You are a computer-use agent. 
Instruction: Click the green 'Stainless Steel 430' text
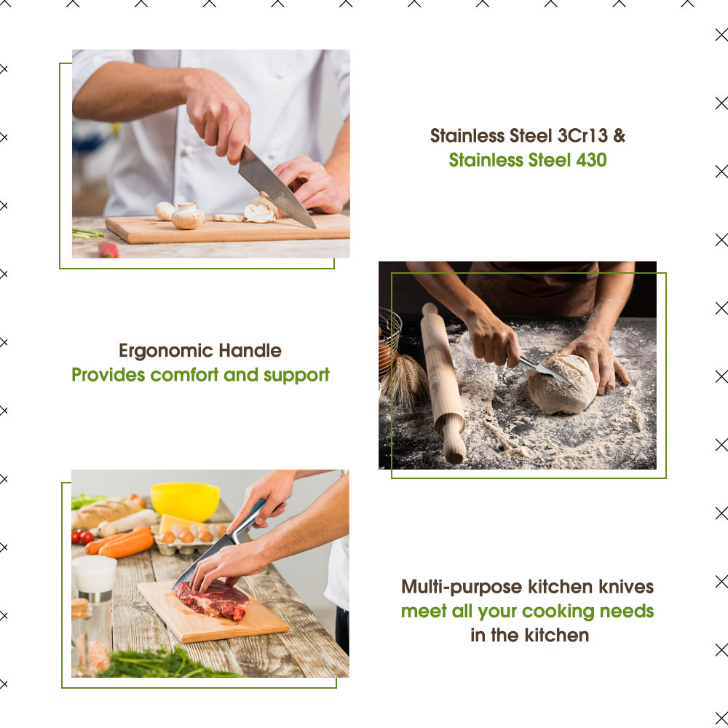point(527,160)
